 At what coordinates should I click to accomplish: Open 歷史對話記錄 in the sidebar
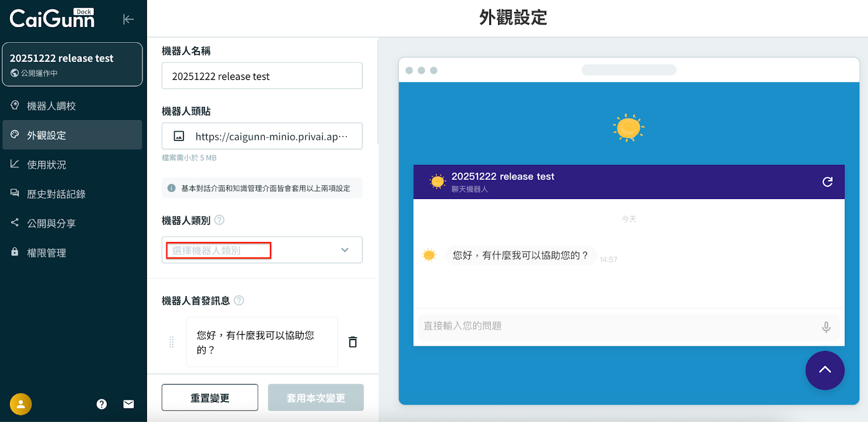(56, 194)
